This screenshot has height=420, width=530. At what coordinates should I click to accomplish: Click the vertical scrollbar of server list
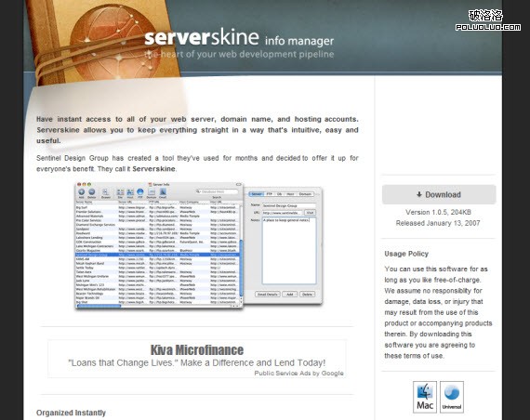pyautogui.click(x=241, y=254)
